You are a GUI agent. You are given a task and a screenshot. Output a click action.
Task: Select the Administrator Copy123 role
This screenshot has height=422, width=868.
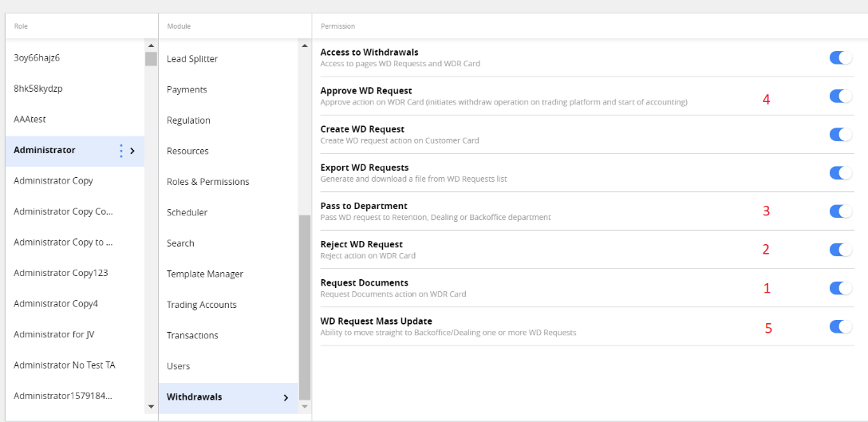(x=75, y=273)
